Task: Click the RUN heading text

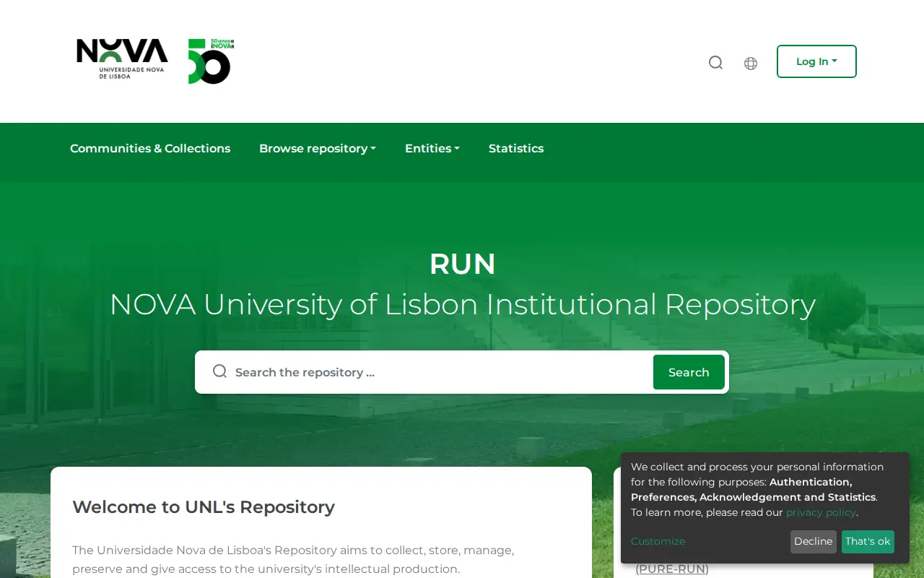Action: [463, 264]
